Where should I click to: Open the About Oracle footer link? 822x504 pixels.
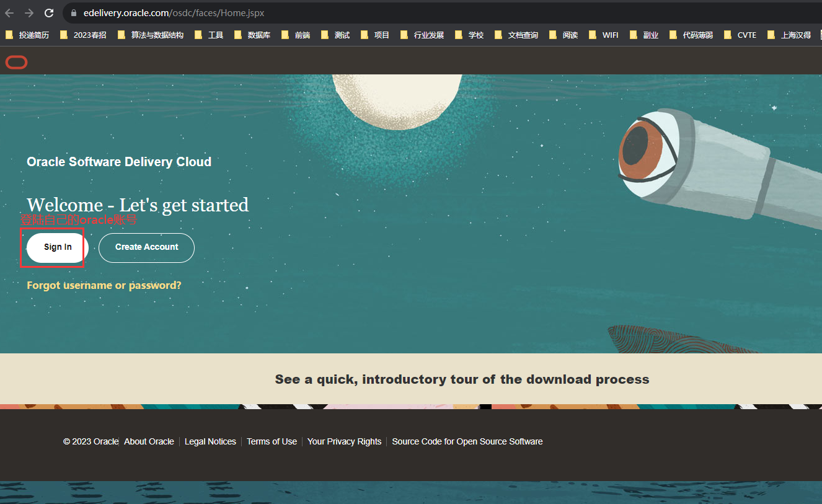tap(149, 441)
